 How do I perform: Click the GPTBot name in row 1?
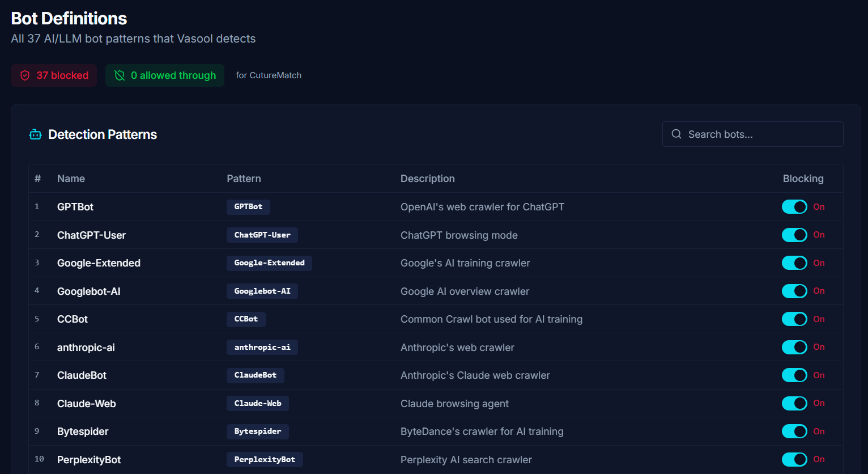tap(75, 207)
